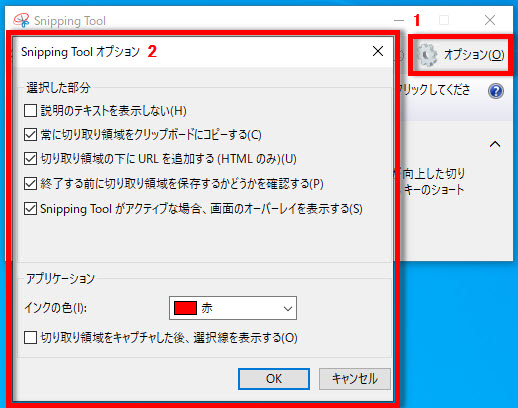Viewport: 518px width, 408px height.
Task: Close the main Snipping Tool window
Action: 490,20
